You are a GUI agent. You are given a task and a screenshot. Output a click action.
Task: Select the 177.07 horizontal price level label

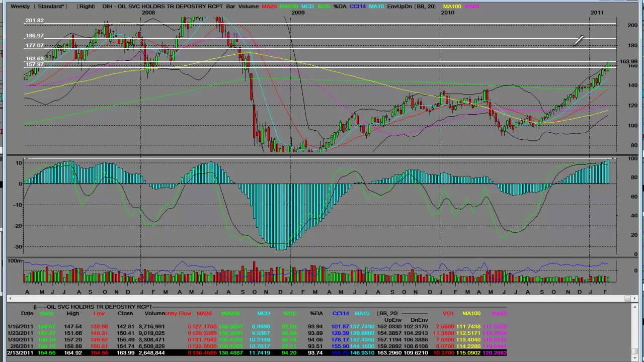[35, 46]
